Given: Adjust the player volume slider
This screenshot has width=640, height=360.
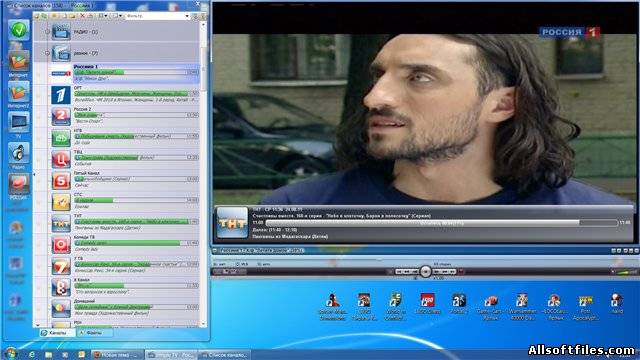Looking at the screenshot, I should coord(625,272).
